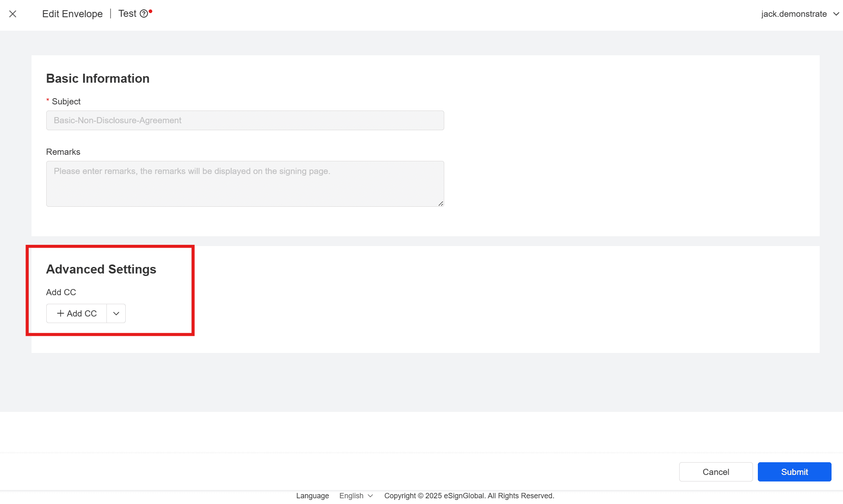Click the Edit Envelope title
This screenshot has width=843, height=504.
pos(72,14)
